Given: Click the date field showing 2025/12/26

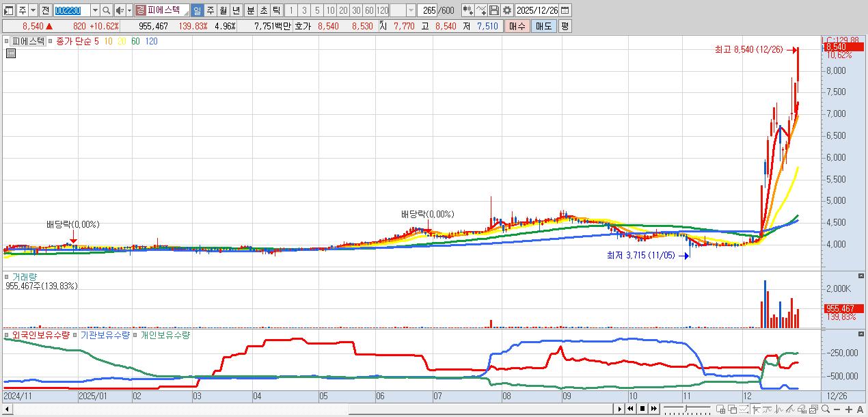Looking at the screenshot, I should pos(537,10).
